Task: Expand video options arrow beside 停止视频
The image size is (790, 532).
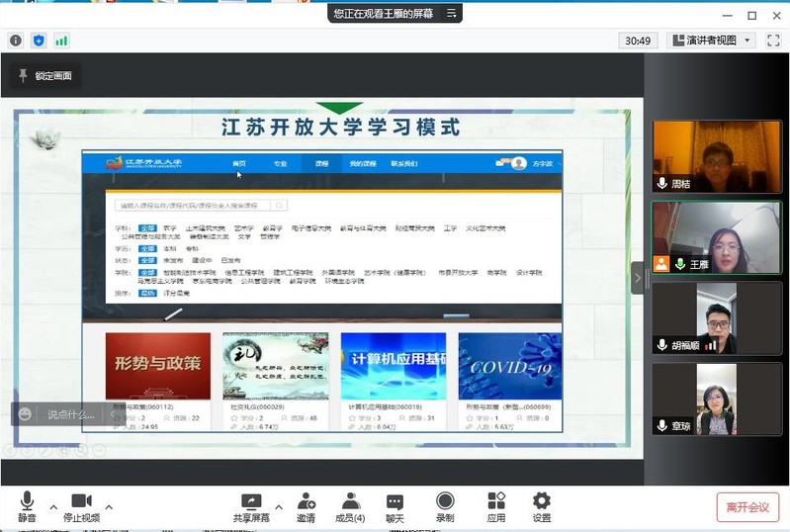Action: [x=109, y=507]
